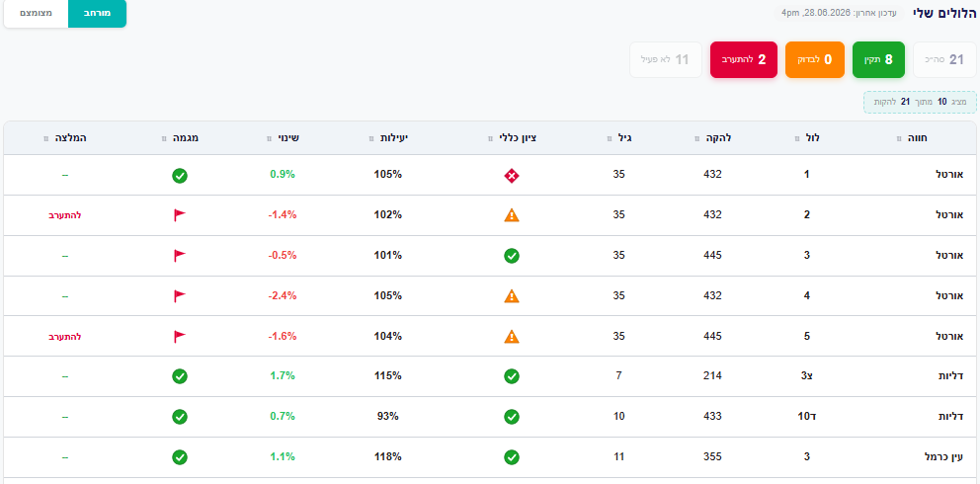Viewport: 980px width, 484px height.
Task: Click the 101% efficiency value
Action: [x=389, y=256]
